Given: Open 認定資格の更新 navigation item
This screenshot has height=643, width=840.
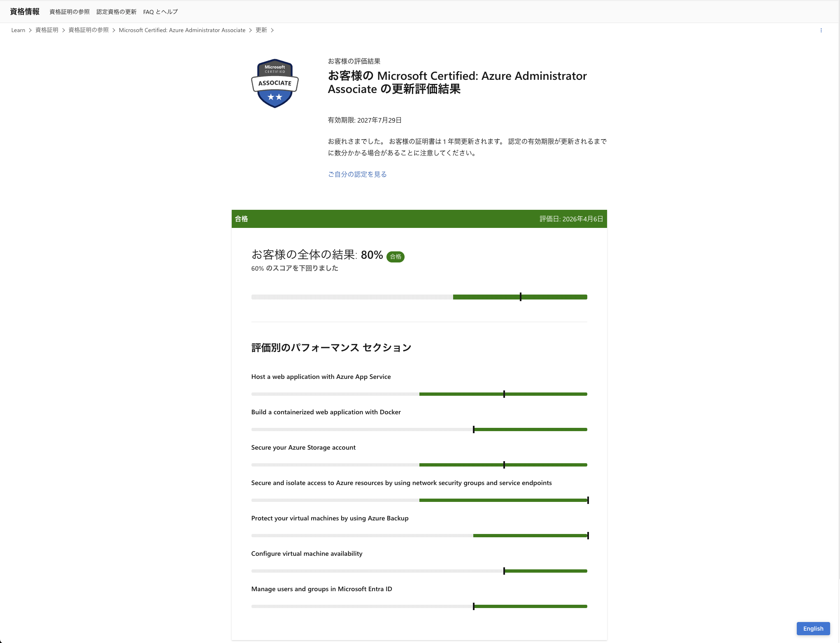Looking at the screenshot, I should (x=116, y=12).
